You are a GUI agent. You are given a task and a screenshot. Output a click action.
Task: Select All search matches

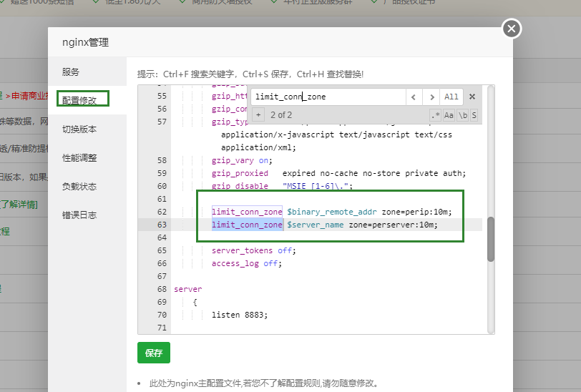point(451,97)
